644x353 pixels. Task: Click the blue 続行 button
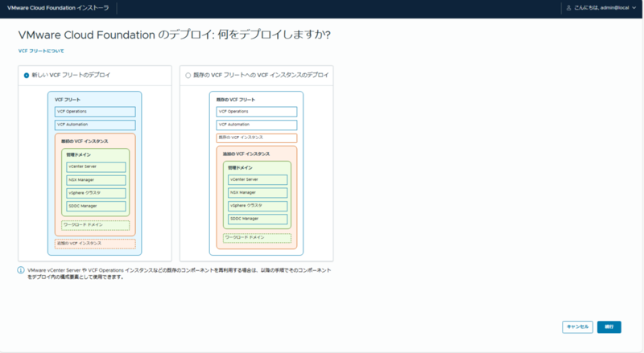[609, 326]
